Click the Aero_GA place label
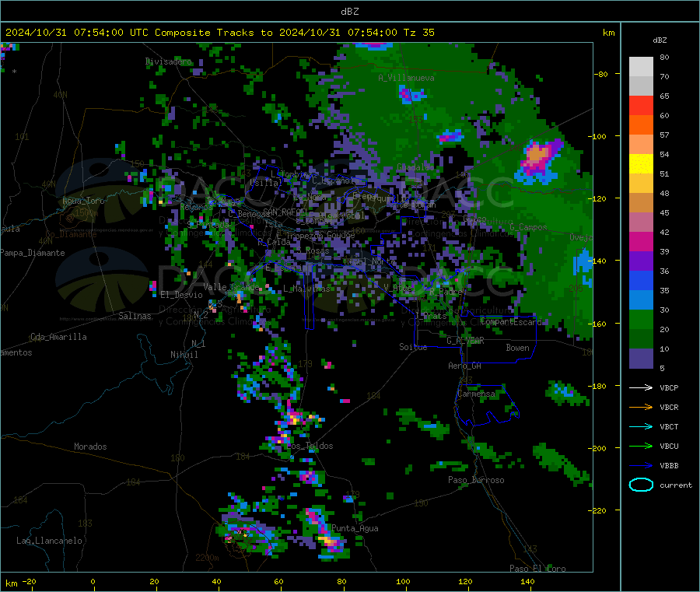 pos(464,366)
